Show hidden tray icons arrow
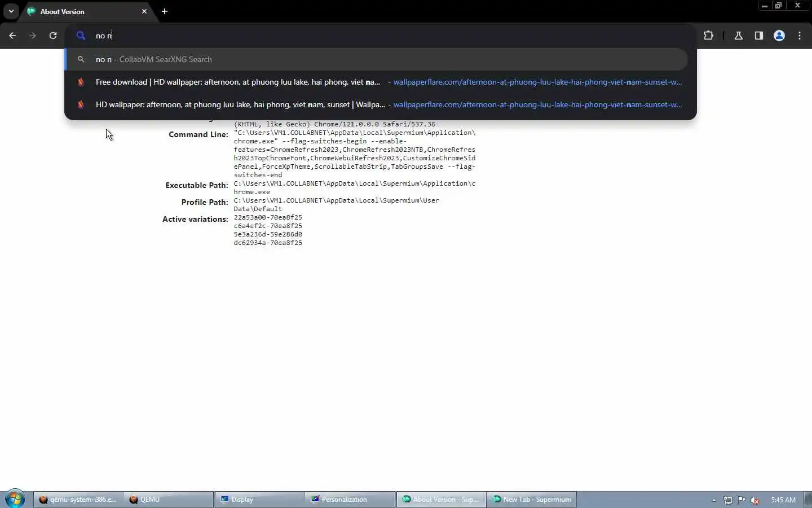Viewport: 812px width, 508px height. coord(714,500)
